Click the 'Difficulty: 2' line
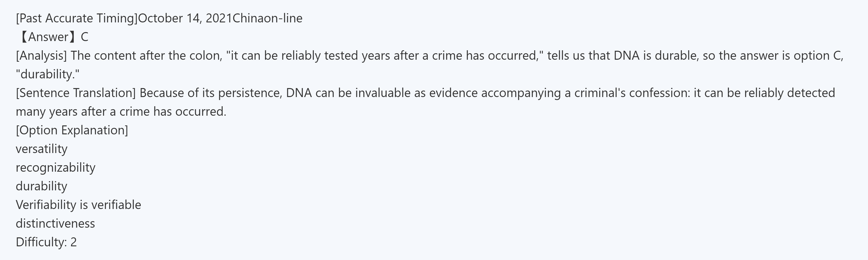Screen dimensions: 868x260 coord(46,242)
